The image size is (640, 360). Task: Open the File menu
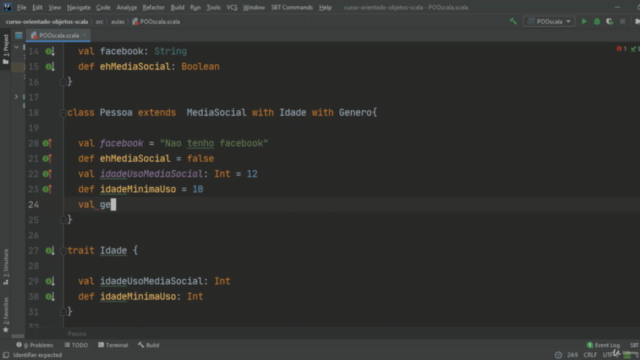pyautogui.click(x=21, y=7)
